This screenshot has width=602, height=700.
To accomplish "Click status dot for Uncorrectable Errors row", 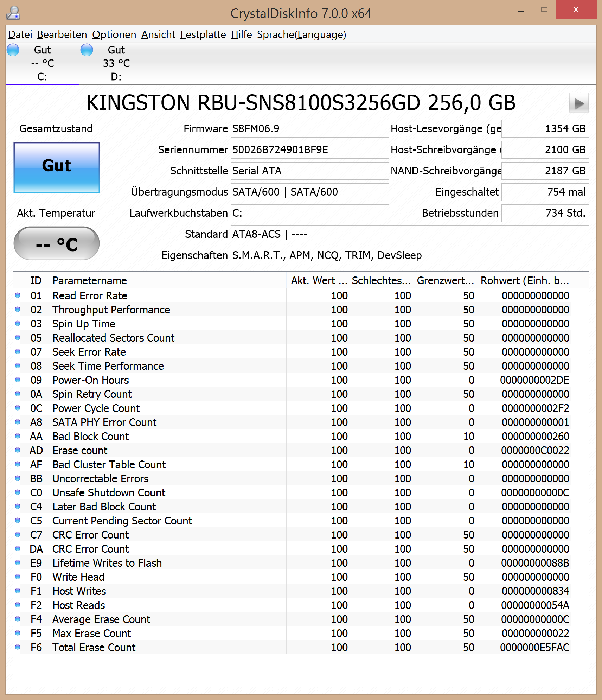I will (x=18, y=478).
